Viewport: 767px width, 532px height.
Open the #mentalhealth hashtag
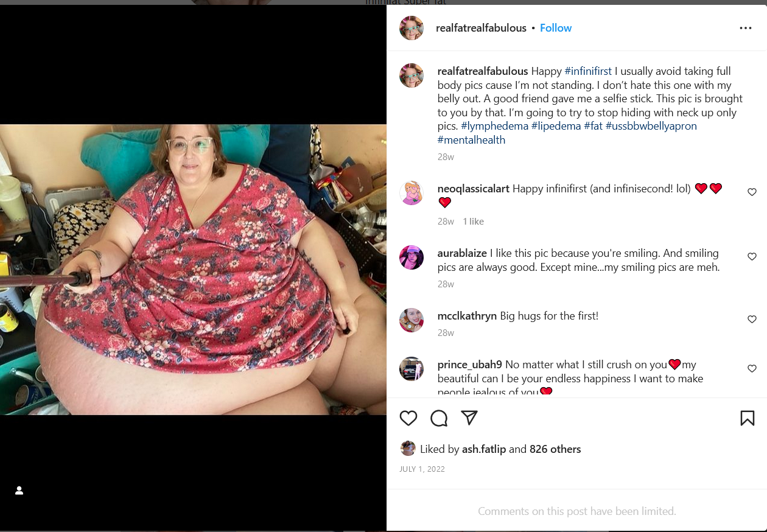click(x=471, y=140)
